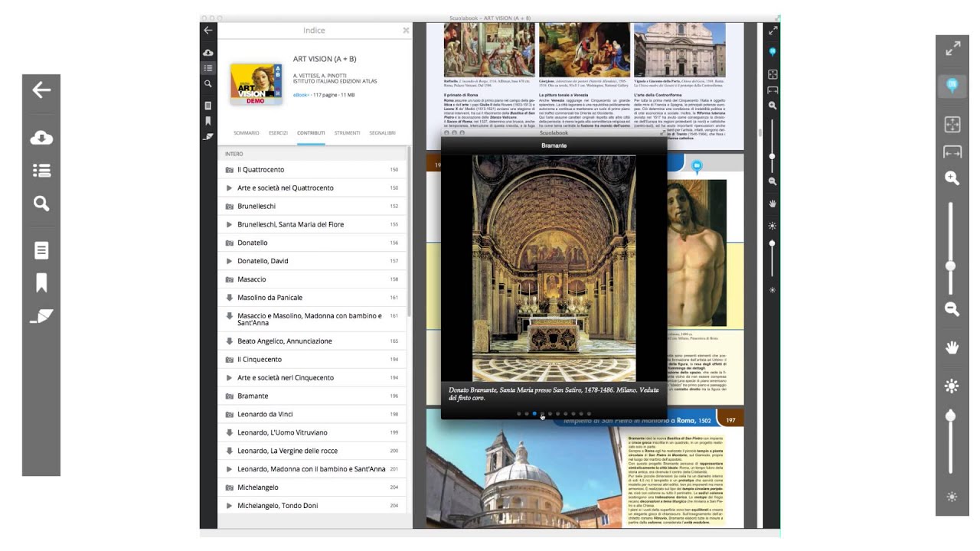Open the Esercizi tab
Viewport: 980px width, 551px height.
[278, 133]
